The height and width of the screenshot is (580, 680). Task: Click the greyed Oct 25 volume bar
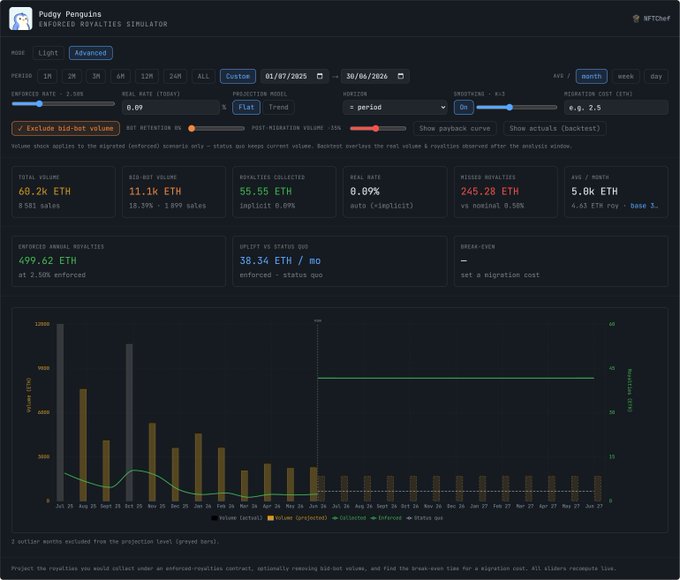tap(129, 423)
